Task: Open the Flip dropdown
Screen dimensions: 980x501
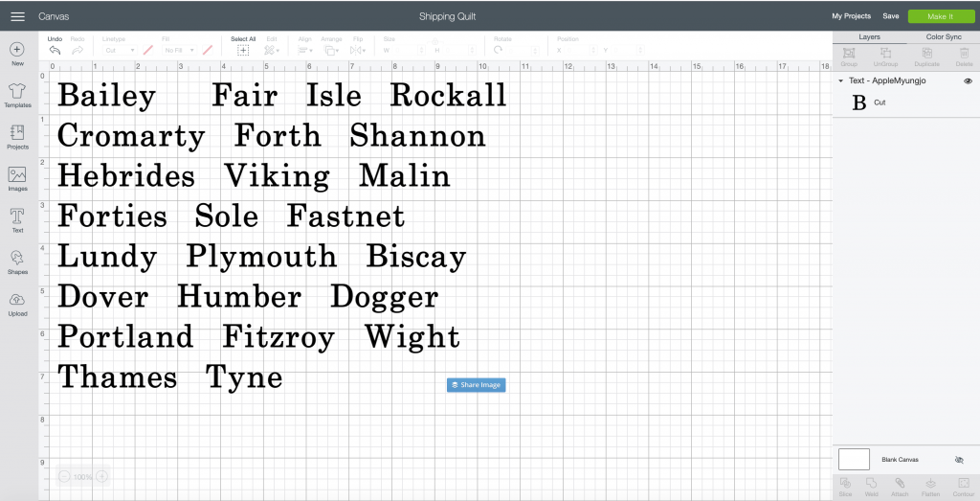Action: [358, 50]
